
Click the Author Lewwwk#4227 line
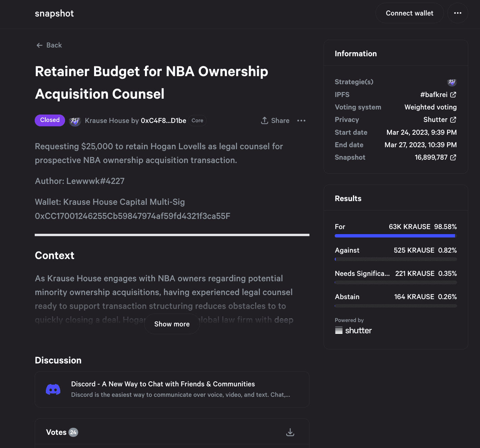click(x=80, y=181)
